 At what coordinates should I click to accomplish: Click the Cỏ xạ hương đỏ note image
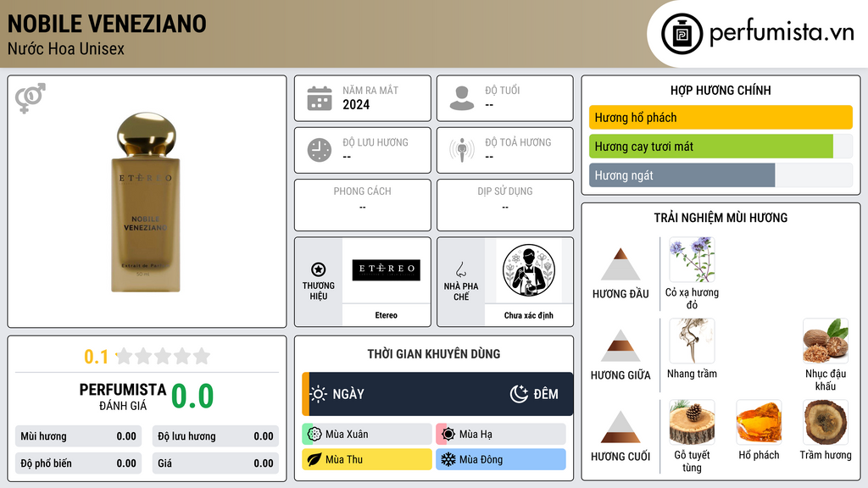click(692, 260)
